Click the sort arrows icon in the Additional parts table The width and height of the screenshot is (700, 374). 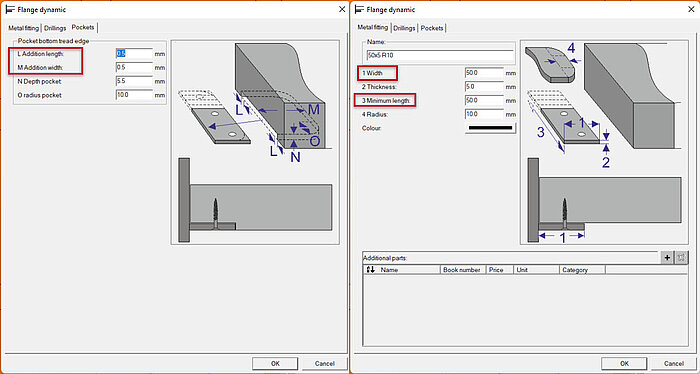[371, 270]
